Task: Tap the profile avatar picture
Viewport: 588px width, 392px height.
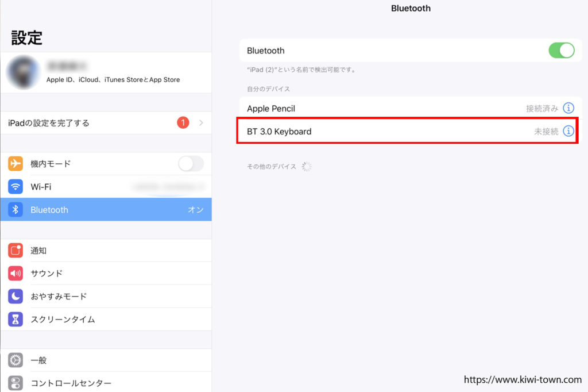Action: pos(23,72)
